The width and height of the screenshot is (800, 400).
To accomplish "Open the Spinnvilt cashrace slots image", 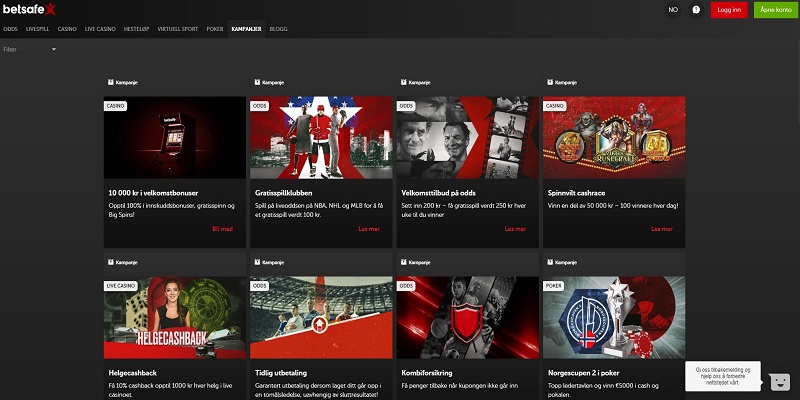I will coord(614,137).
